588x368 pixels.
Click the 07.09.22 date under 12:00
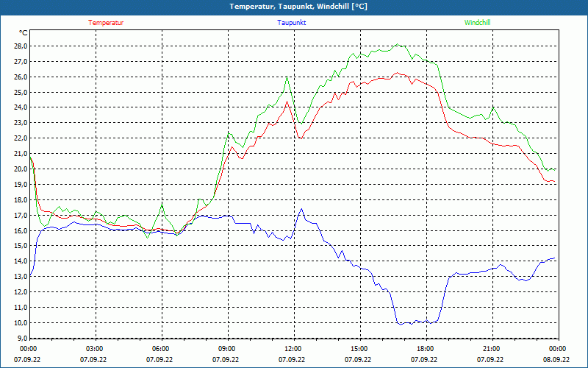coord(292,360)
